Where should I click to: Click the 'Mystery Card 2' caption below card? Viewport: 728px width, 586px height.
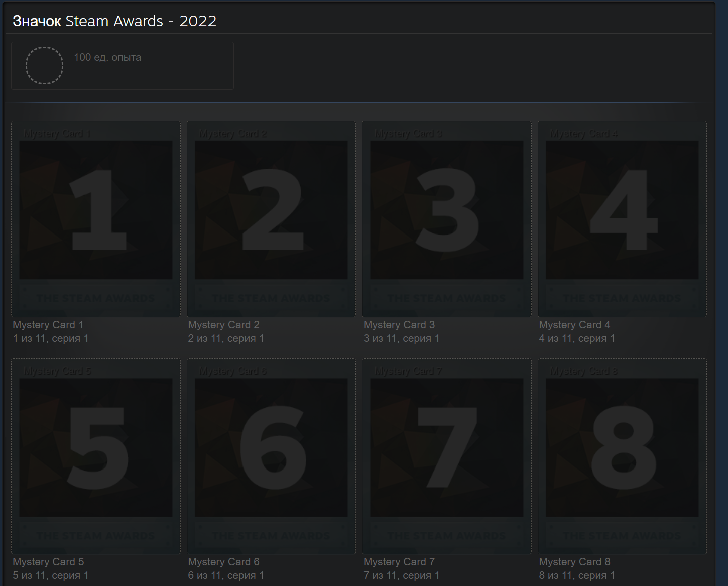[224, 325]
